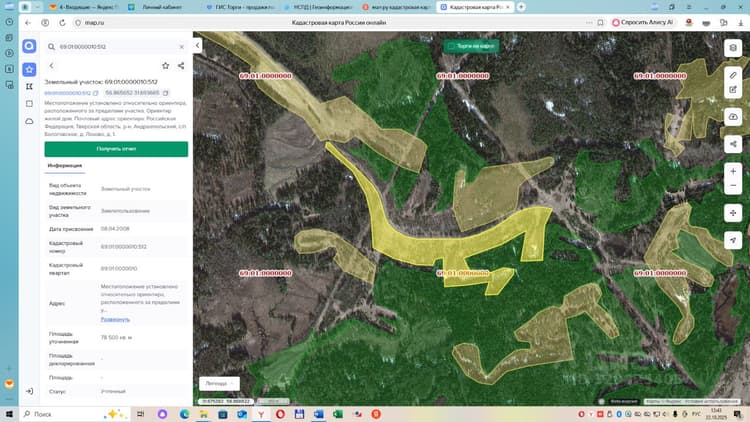Reload the page with refresh icon

62,22
